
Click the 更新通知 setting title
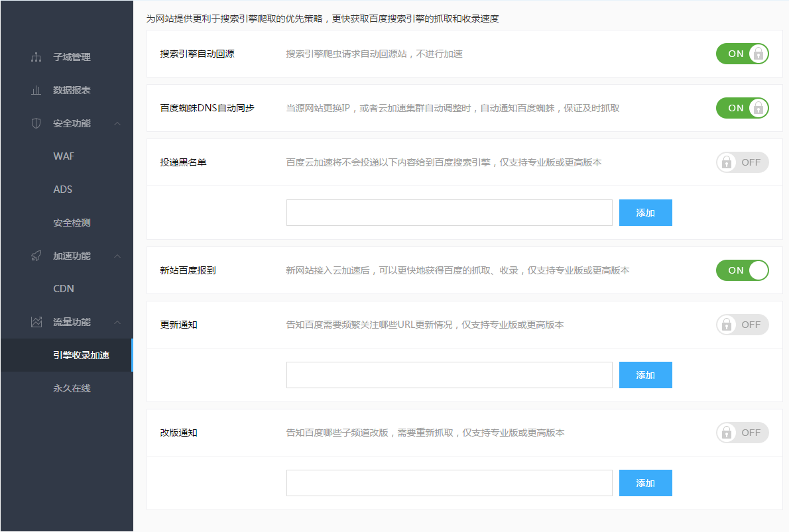click(178, 325)
